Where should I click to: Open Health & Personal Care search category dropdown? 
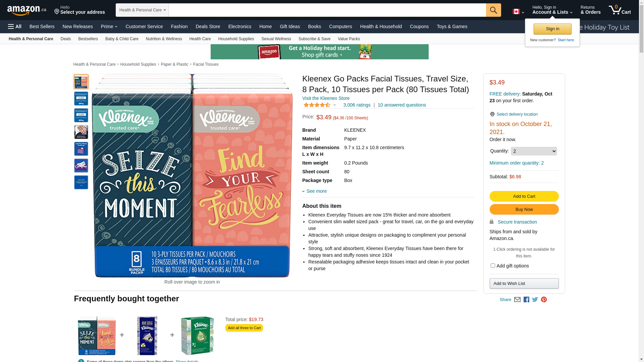[x=142, y=10]
